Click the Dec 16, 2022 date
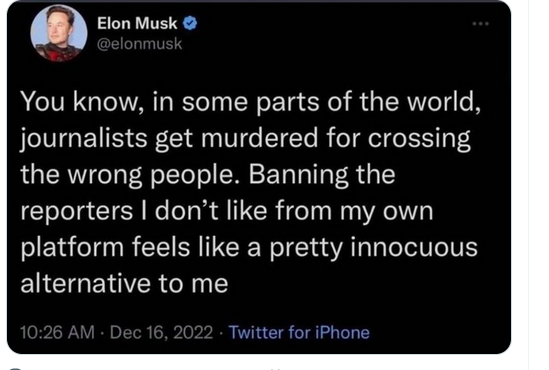The height and width of the screenshot is (370, 549). pos(161,333)
